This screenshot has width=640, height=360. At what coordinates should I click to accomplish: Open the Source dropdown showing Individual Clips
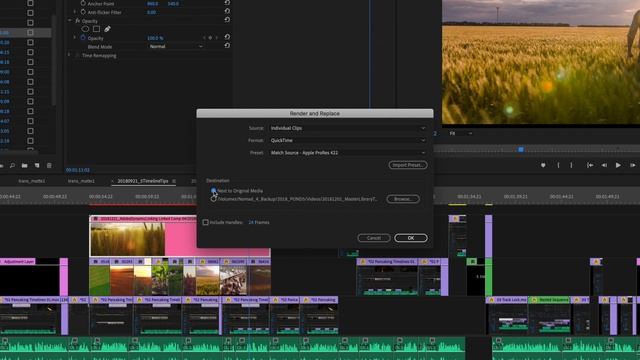tap(347, 128)
